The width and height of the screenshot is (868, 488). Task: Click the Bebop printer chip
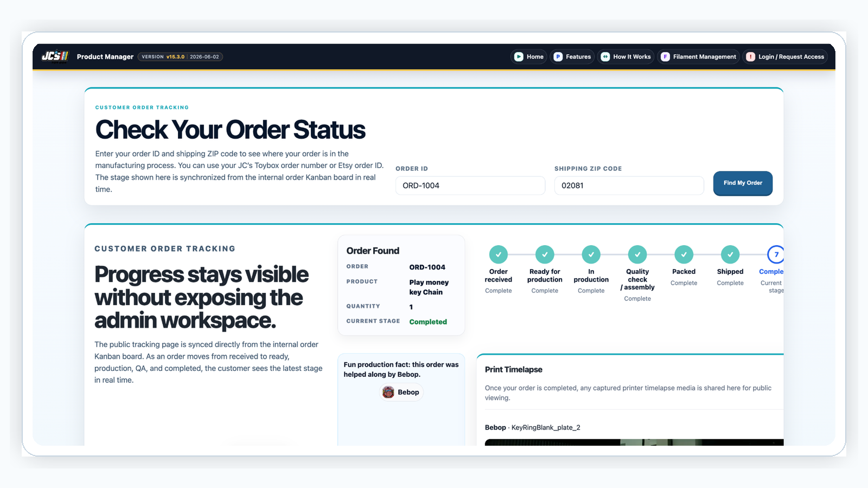pos(401,392)
